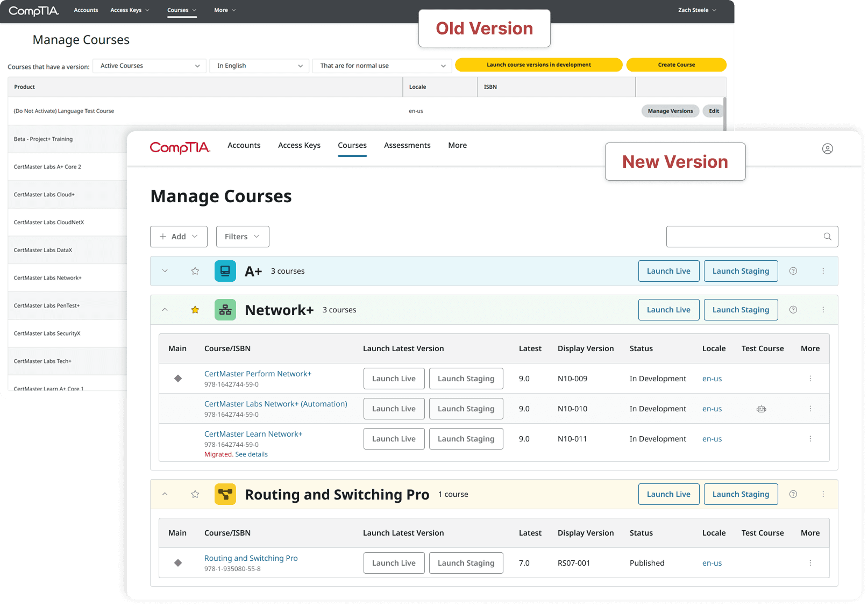Click Launch Staging for CertMaster Learn Network+ row
Image resolution: width=868 pixels, height=606 pixels.
pyautogui.click(x=466, y=439)
